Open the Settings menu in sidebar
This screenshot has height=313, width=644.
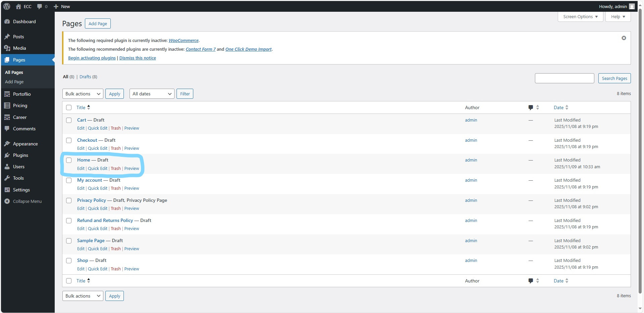(21, 190)
